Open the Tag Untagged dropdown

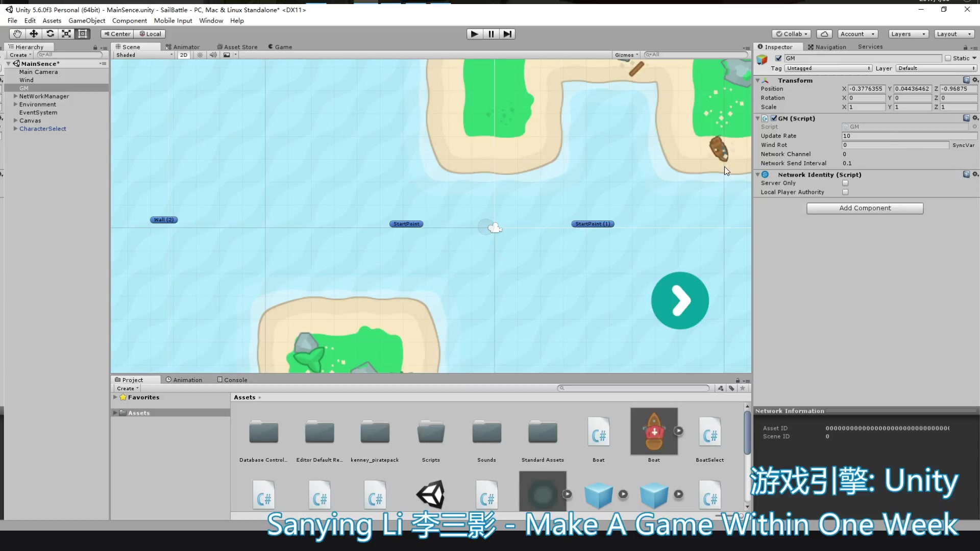(x=828, y=68)
